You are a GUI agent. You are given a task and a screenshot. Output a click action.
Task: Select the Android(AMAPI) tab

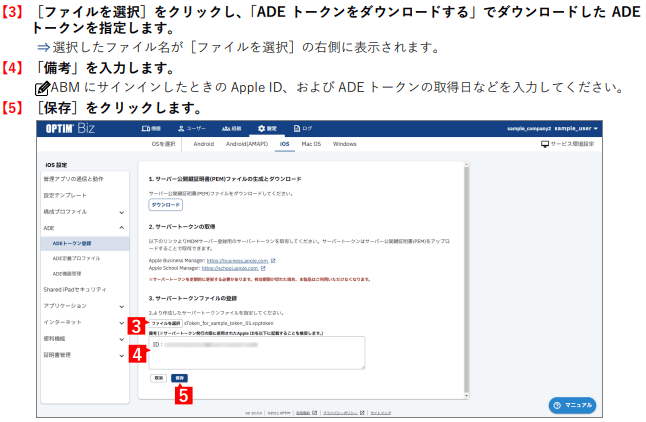[x=247, y=144]
